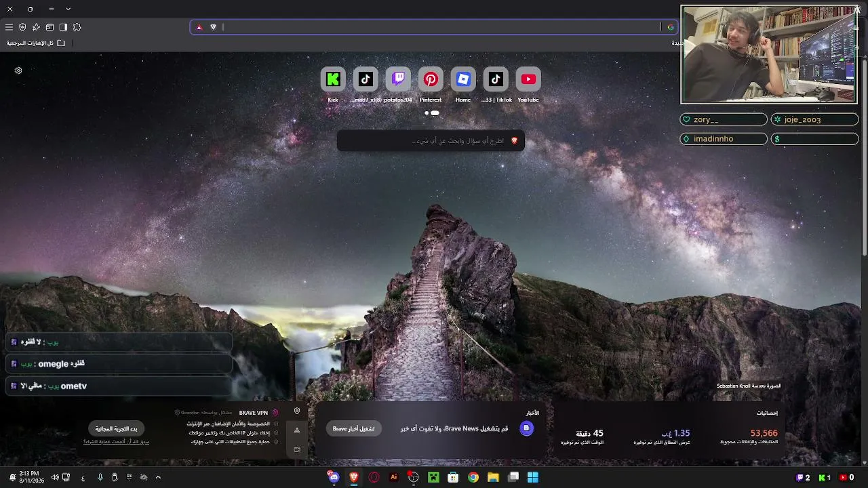Open the all bookmarks folder
868x488 pixels.
36,43
